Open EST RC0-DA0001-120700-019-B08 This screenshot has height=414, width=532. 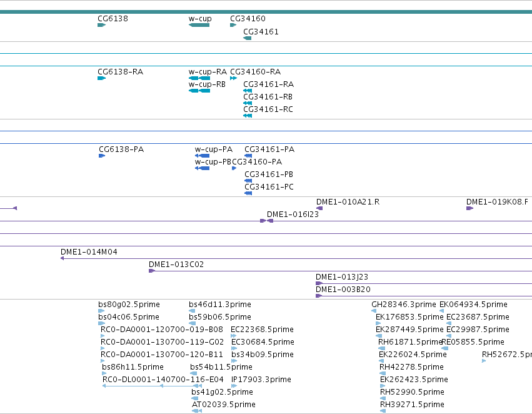point(162,330)
